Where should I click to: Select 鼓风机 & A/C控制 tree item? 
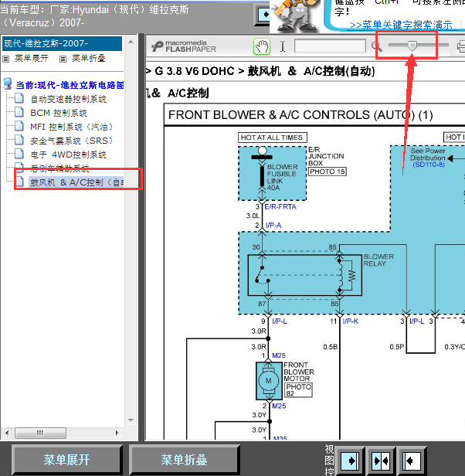click(x=76, y=182)
